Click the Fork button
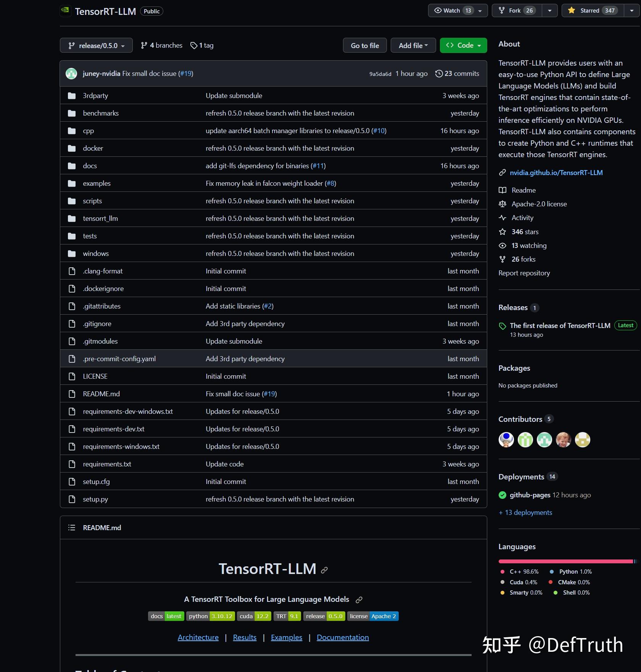The image size is (641, 672). [517, 11]
